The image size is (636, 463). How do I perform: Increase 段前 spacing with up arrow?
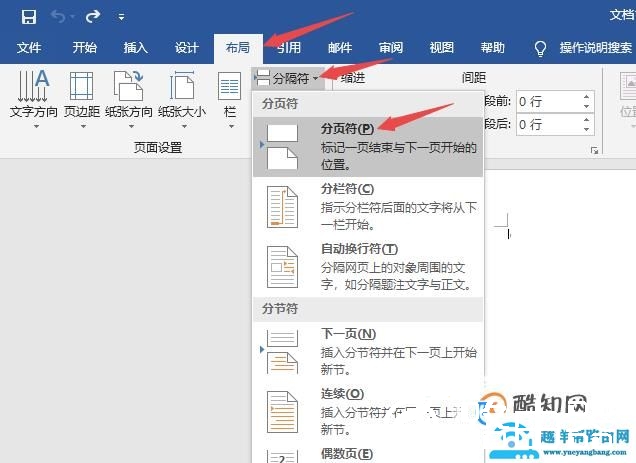click(587, 97)
